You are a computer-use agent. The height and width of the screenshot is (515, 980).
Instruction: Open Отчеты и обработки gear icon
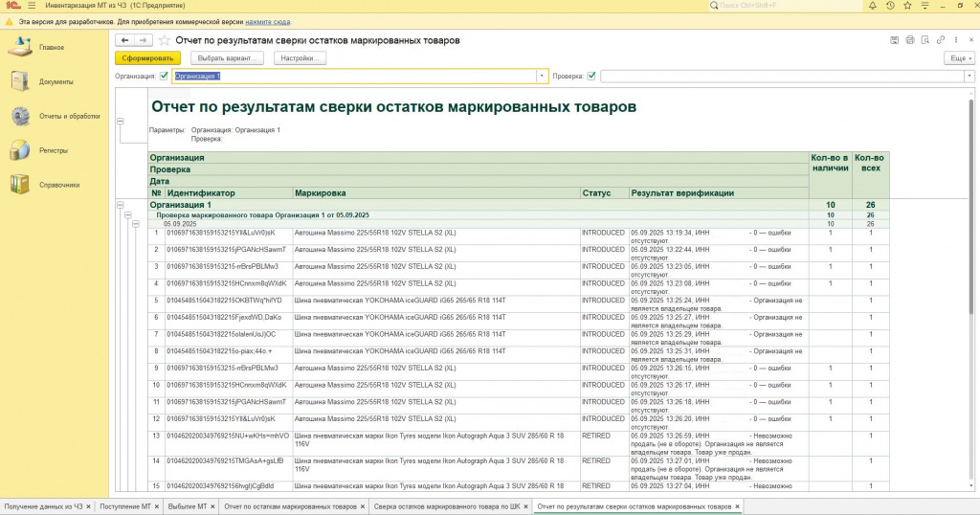point(20,116)
